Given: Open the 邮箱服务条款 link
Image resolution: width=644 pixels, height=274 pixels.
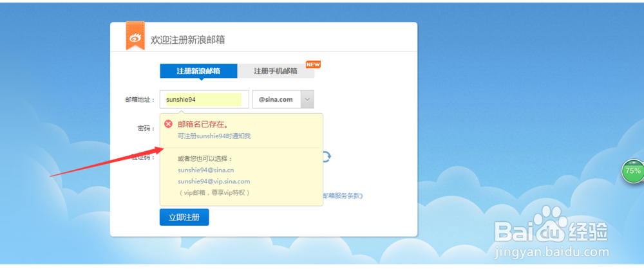Looking at the screenshot, I should click(x=343, y=196).
